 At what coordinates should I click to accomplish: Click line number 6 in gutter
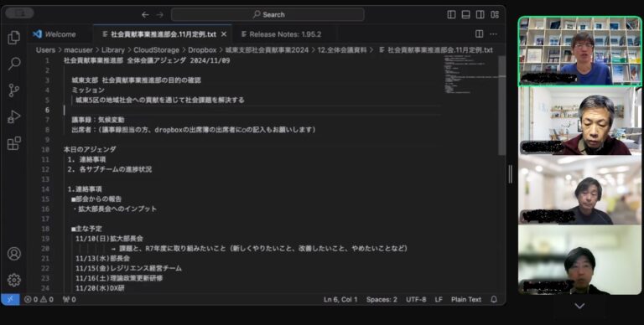click(x=47, y=110)
